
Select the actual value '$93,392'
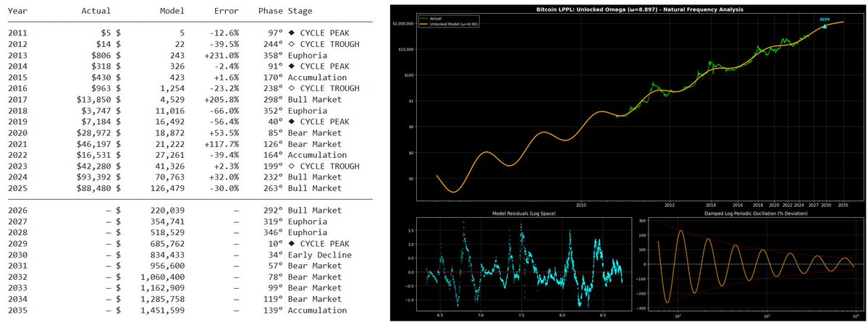pos(94,177)
